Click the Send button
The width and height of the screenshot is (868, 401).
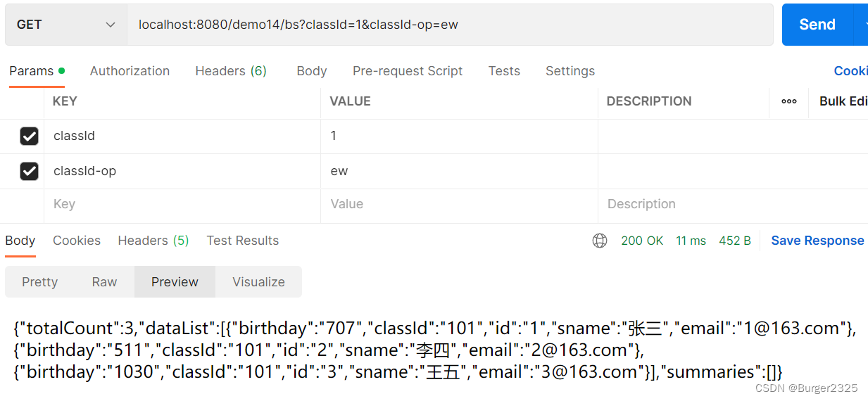[x=817, y=25]
